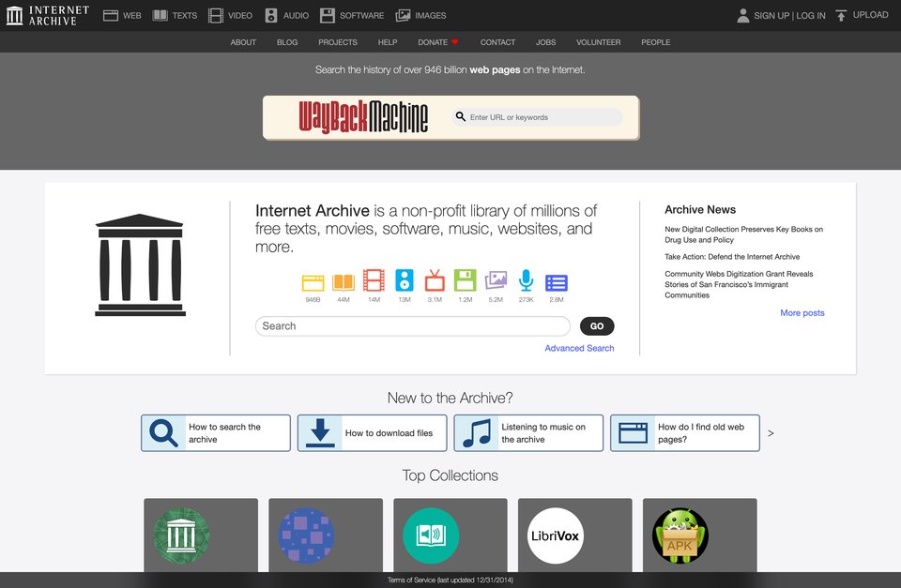Screen dimensions: 901x588
Task: Open the Jobs menu item
Action: tap(546, 42)
